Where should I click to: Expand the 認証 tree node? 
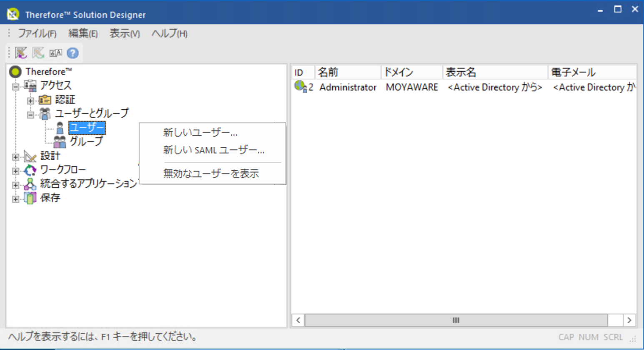pyautogui.click(x=30, y=101)
